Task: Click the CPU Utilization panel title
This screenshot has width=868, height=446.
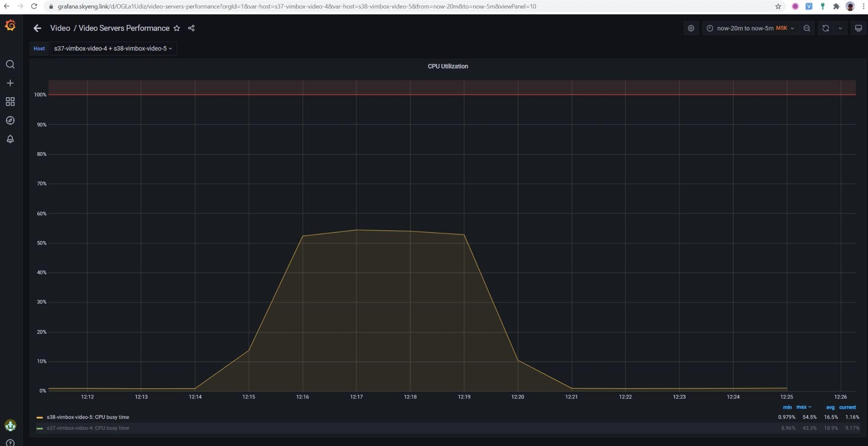Action: click(x=448, y=66)
